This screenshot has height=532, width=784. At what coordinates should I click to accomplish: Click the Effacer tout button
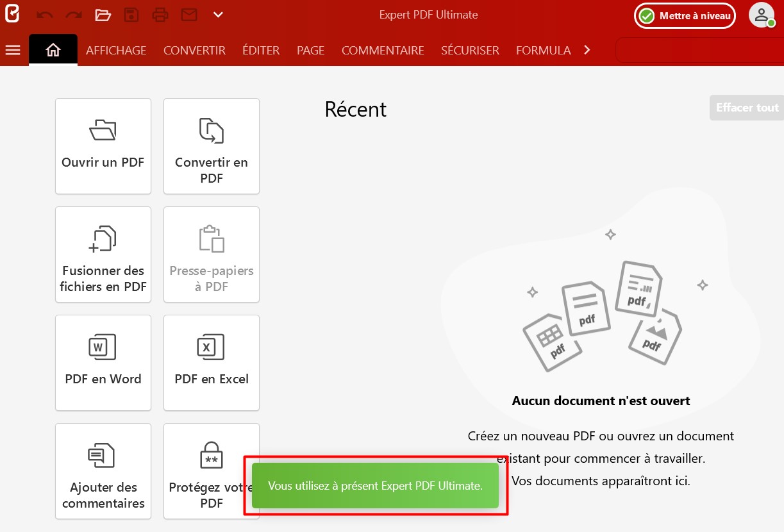pyautogui.click(x=747, y=108)
